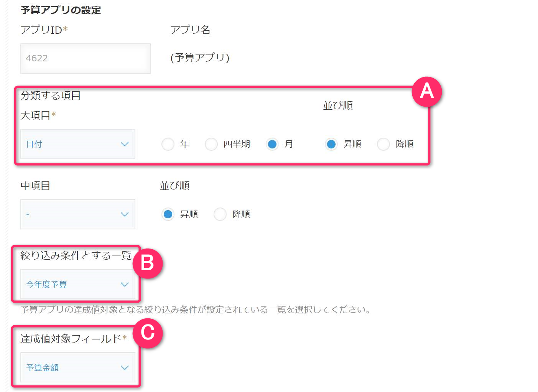
Task: Click the アプリID input field showing 4622
Action: coord(86,58)
